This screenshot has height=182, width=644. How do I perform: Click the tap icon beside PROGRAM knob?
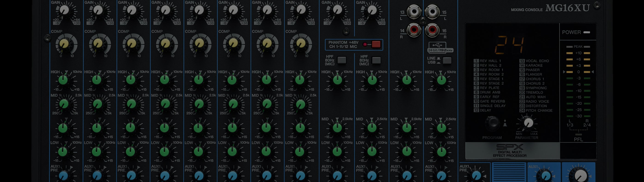point(505,123)
